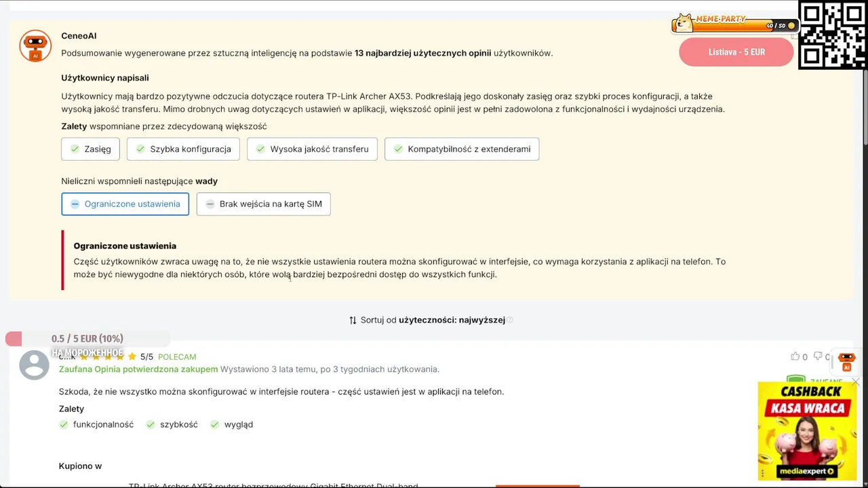868x488 pixels.
Task: Click the Doge Meme Party icon
Action: click(684, 24)
